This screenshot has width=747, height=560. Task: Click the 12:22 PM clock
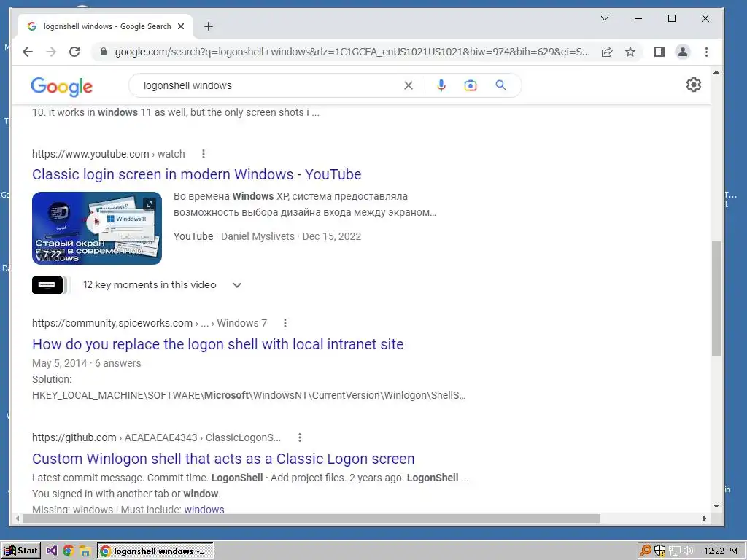[x=720, y=551]
